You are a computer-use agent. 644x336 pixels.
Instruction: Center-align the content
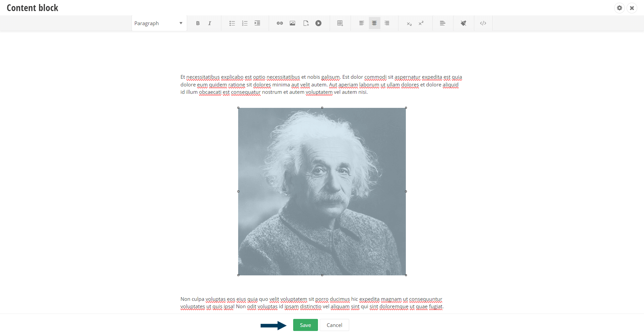click(x=374, y=23)
